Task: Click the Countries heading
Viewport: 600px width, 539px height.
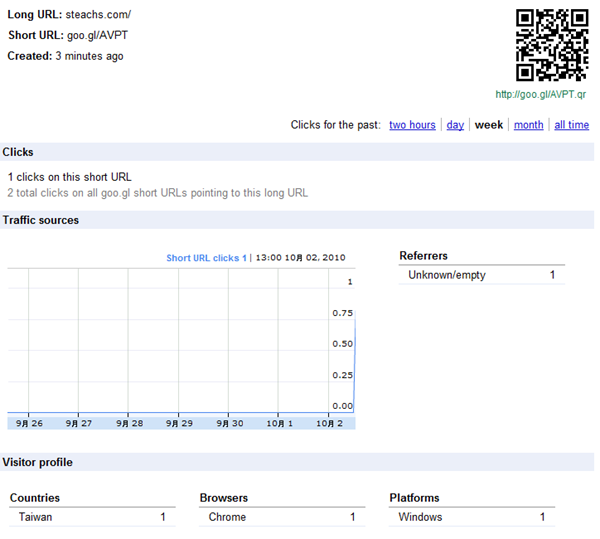Action: click(35, 498)
